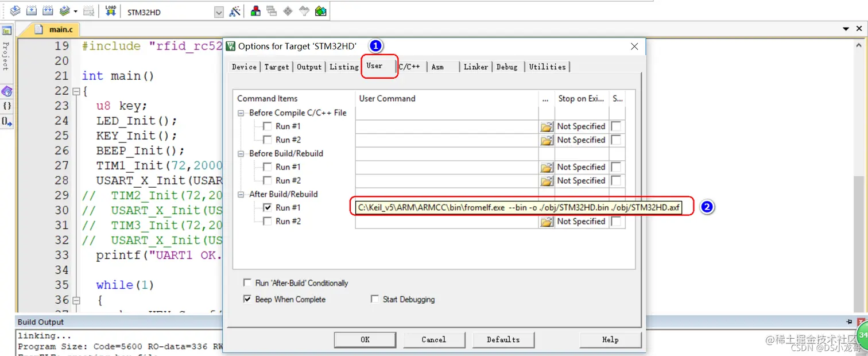Collapse code fold at line 22
The width and height of the screenshot is (868, 356).
click(76, 91)
